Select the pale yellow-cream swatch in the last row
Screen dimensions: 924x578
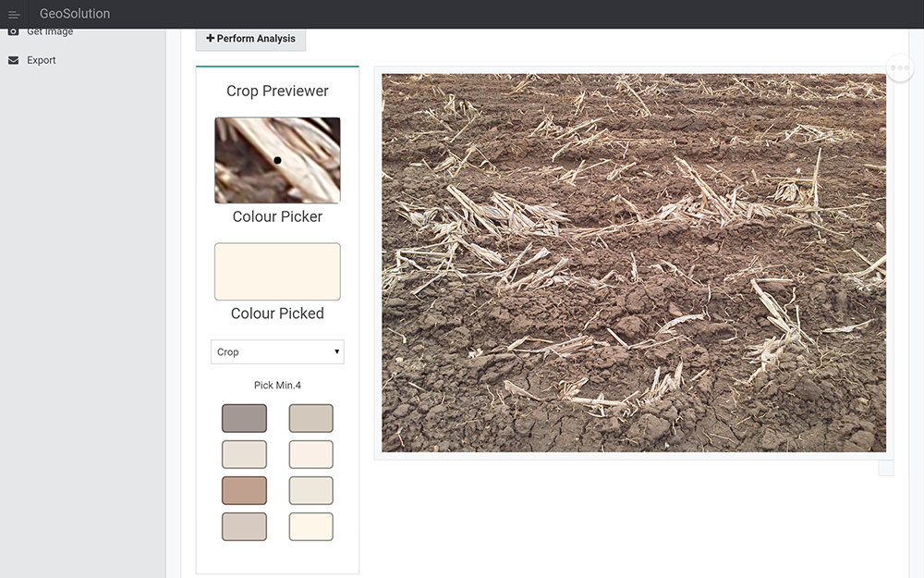coord(310,526)
